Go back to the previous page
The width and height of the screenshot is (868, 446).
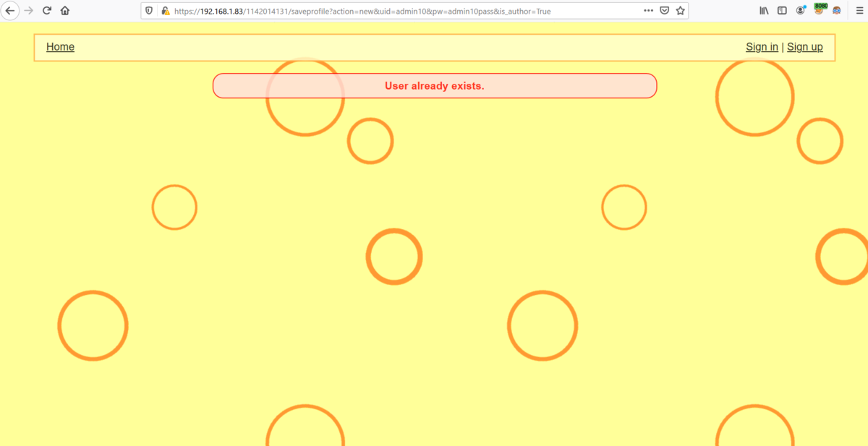pyautogui.click(x=10, y=11)
